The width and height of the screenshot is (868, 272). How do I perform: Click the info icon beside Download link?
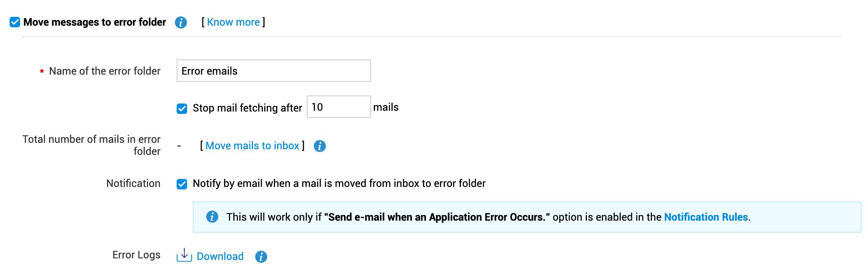261,257
